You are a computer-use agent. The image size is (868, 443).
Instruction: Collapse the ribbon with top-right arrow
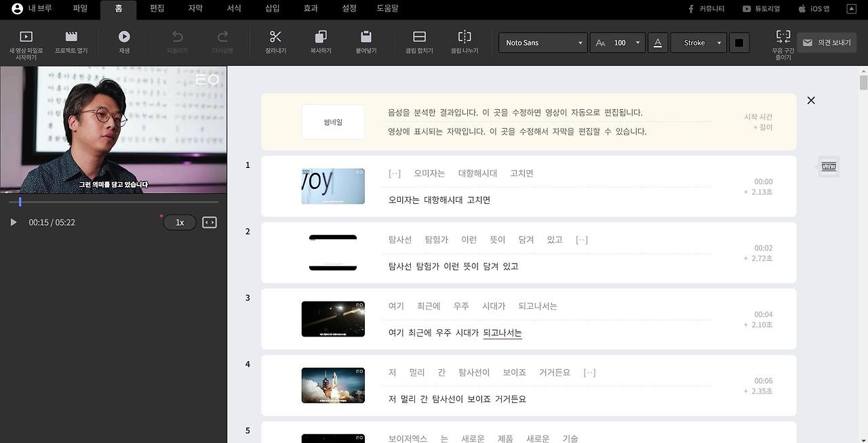tap(851, 9)
